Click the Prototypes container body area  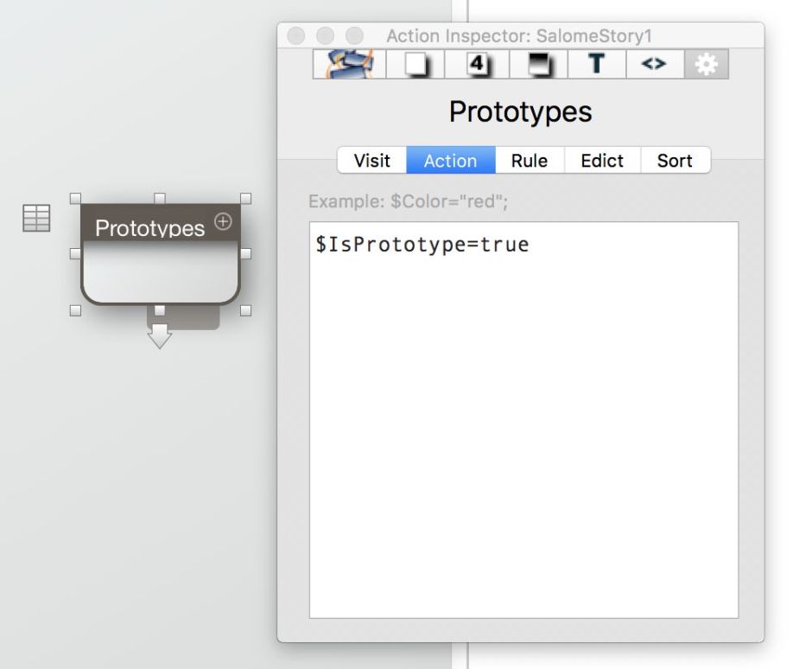[160, 277]
